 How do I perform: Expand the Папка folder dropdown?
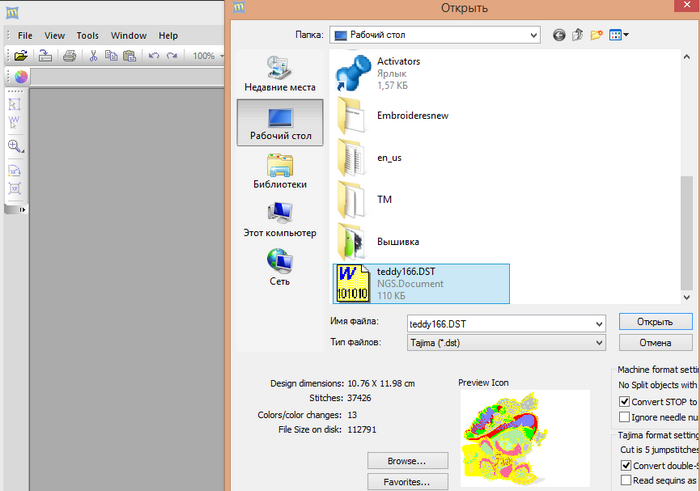[x=533, y=35]
